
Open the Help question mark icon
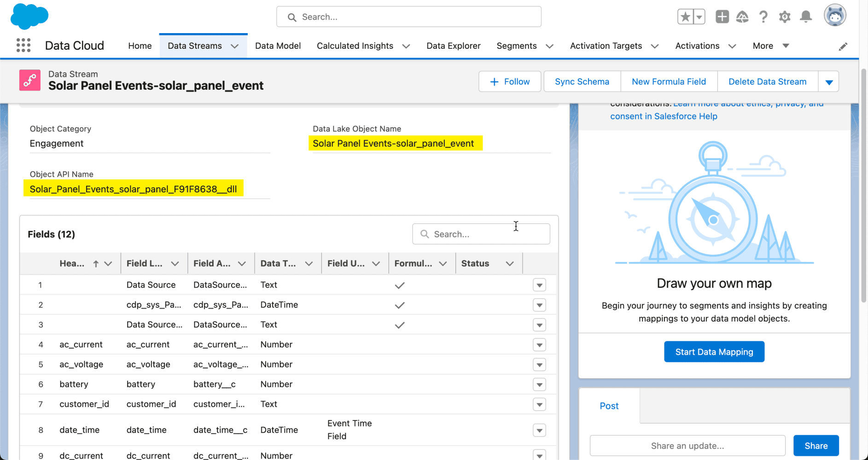pyautogui.click(x=763, y=17)
